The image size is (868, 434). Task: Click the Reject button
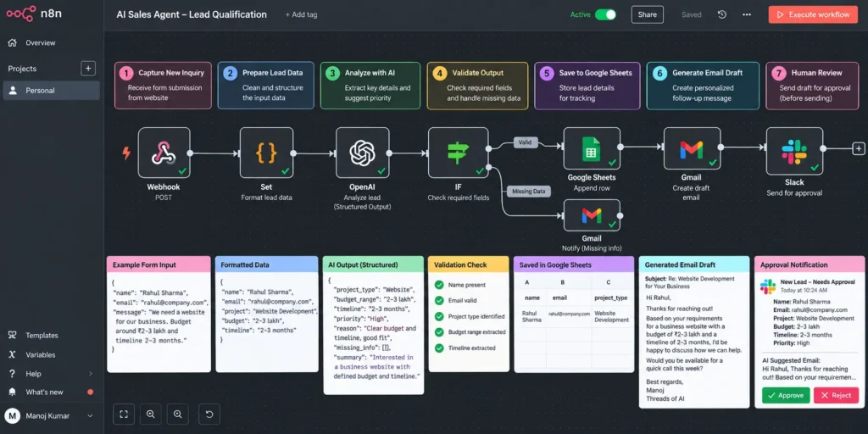click(836, 395)
